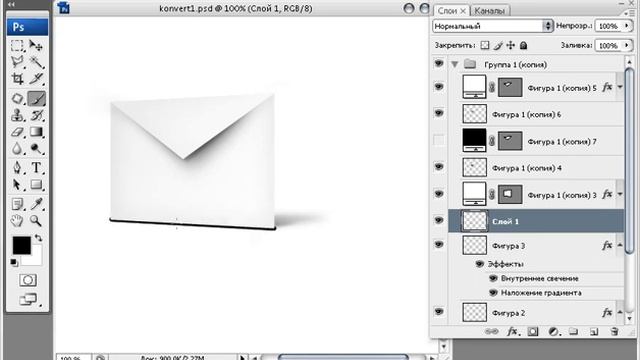Select the Notes tool
Image resolution: width=640 pixels, height=360 pixels.
coord(17,204)
